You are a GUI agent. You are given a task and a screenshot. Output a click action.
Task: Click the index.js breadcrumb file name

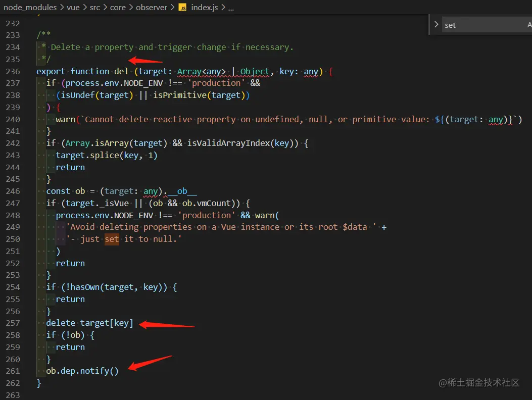pyautogui.click(x=204, y=7)
